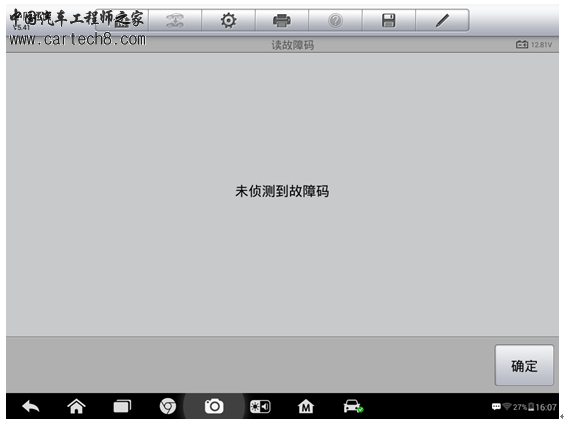Return to MaxiSys home with M icon

click(x=306, y=407)
